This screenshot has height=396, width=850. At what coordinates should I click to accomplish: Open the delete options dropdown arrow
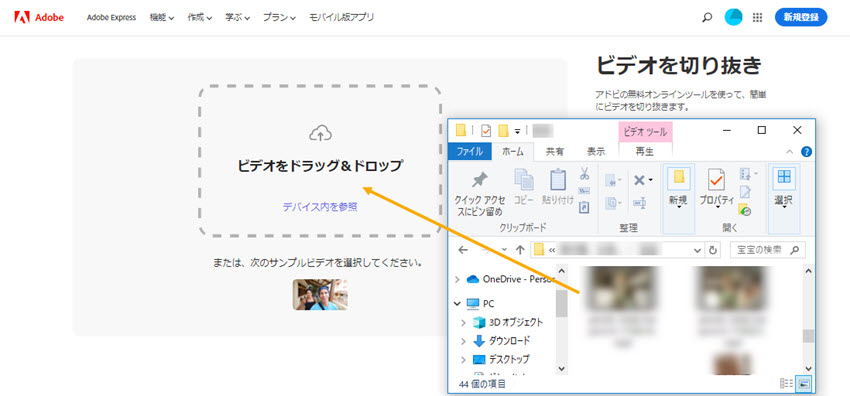[x=651, y=180]
